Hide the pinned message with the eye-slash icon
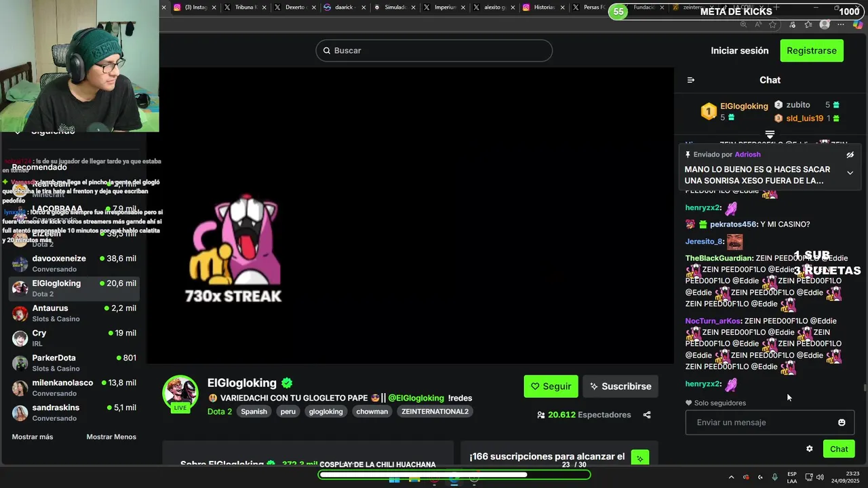 [x=850, y=155]
